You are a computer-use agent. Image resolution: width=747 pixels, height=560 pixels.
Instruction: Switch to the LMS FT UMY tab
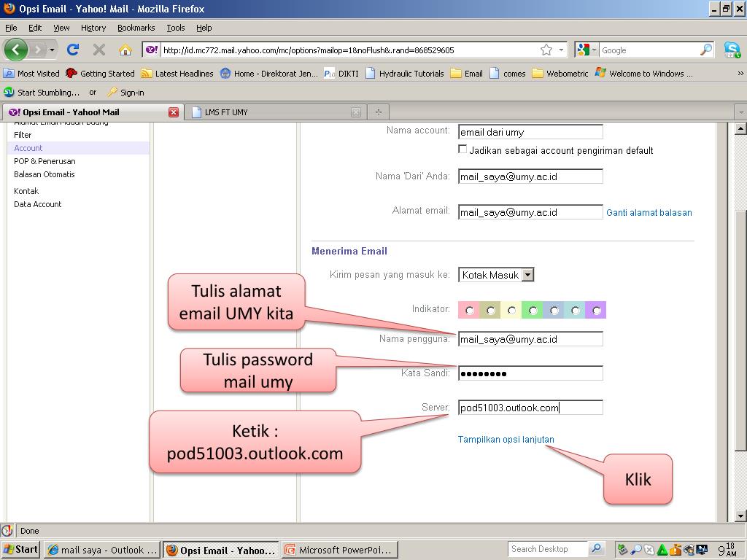coord(276,112)
